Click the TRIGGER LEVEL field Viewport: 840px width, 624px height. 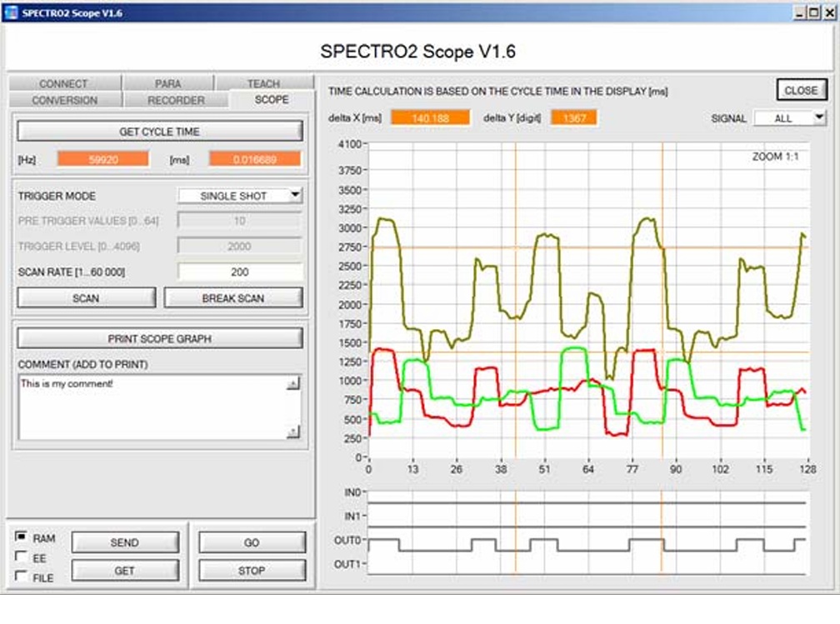(239, 247)
